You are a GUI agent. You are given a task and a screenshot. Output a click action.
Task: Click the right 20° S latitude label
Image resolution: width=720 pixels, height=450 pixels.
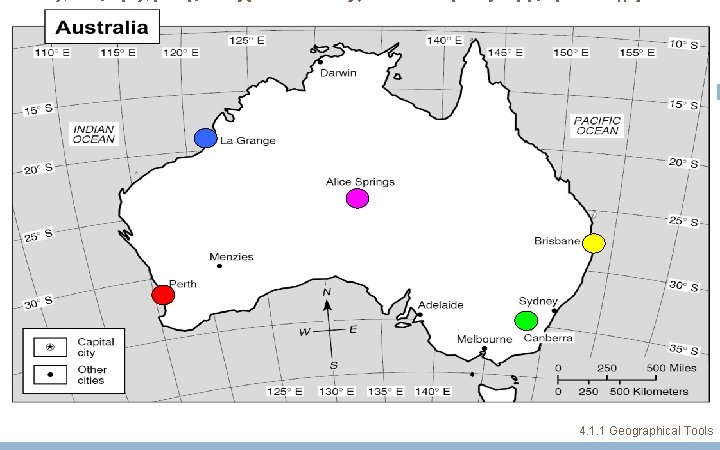(683, 163)
